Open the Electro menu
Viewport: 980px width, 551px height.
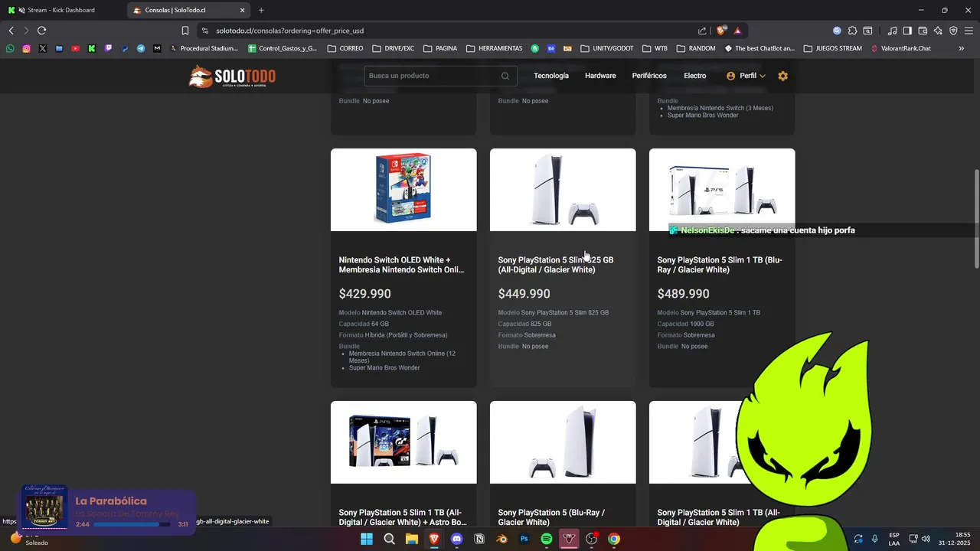pyautogui.click(x=695, y=76)
